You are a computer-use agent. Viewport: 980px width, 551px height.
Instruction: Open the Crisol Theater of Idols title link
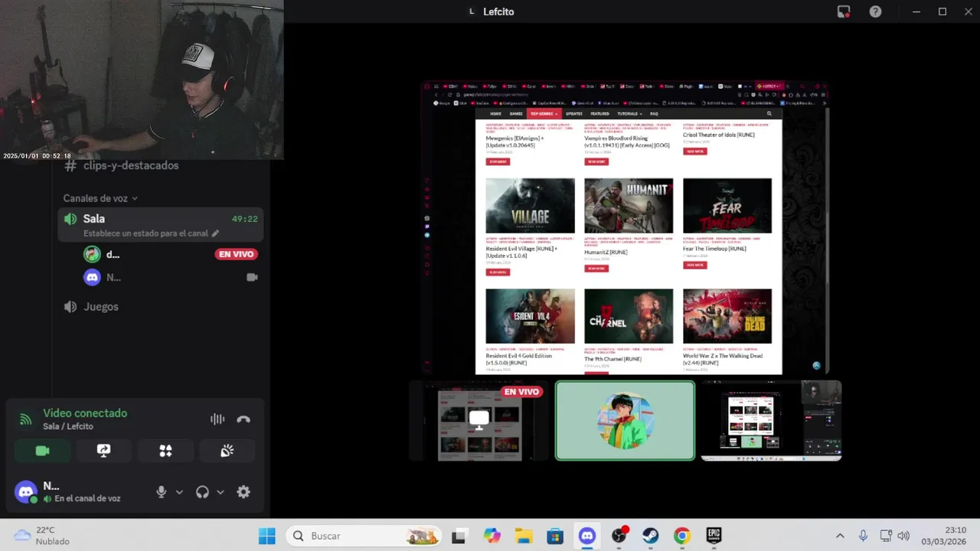coord(719,135)
